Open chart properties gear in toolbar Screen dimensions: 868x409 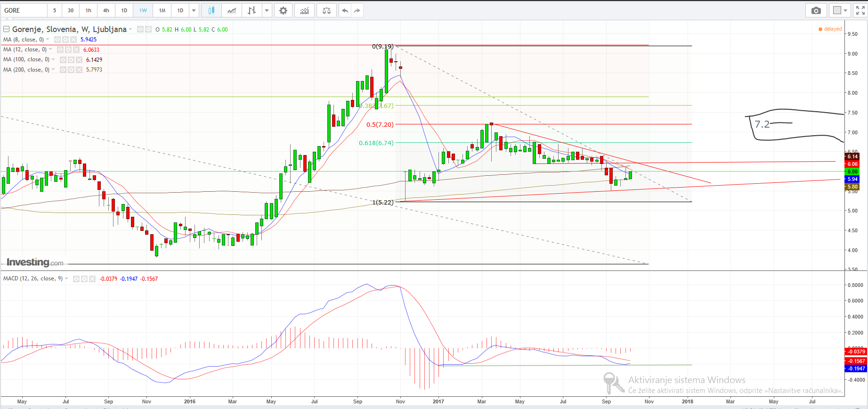pos(283,10)
